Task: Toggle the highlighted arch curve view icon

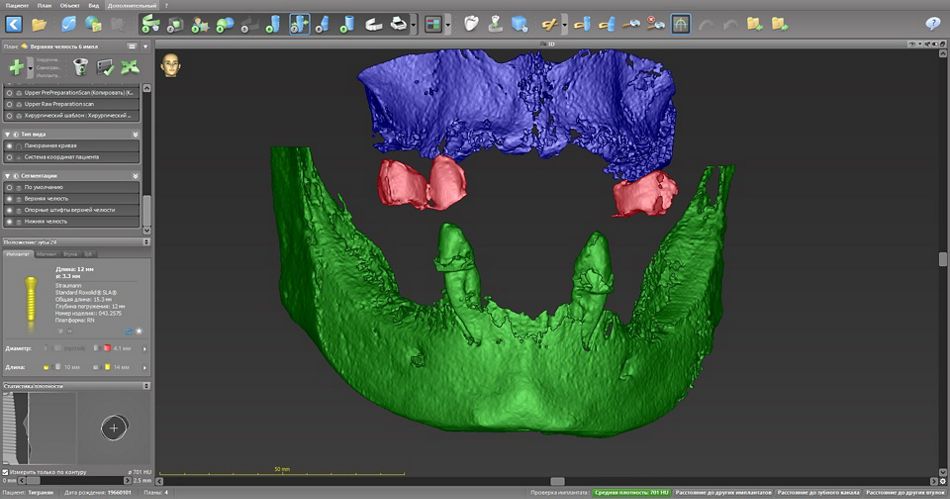Action: (680, 24)
